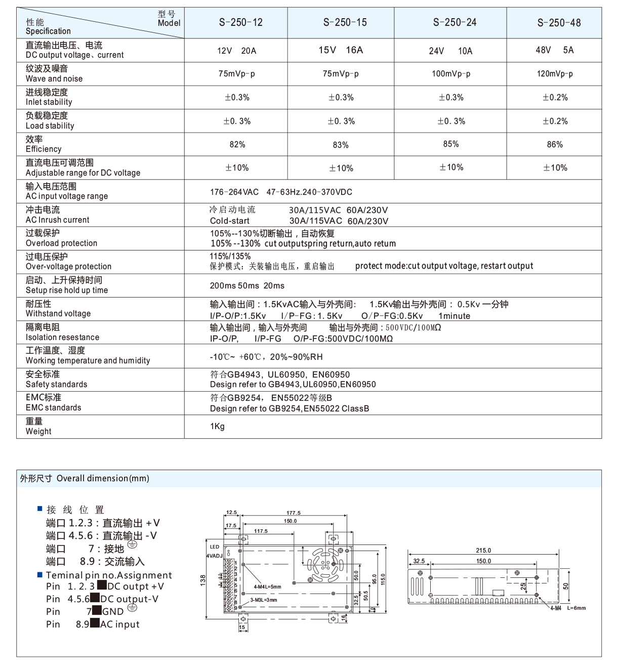Screen dimensions: 617x672
Task: Click the blue square before Teminal pin no.Assignment
Action: (x=39, y=575)
